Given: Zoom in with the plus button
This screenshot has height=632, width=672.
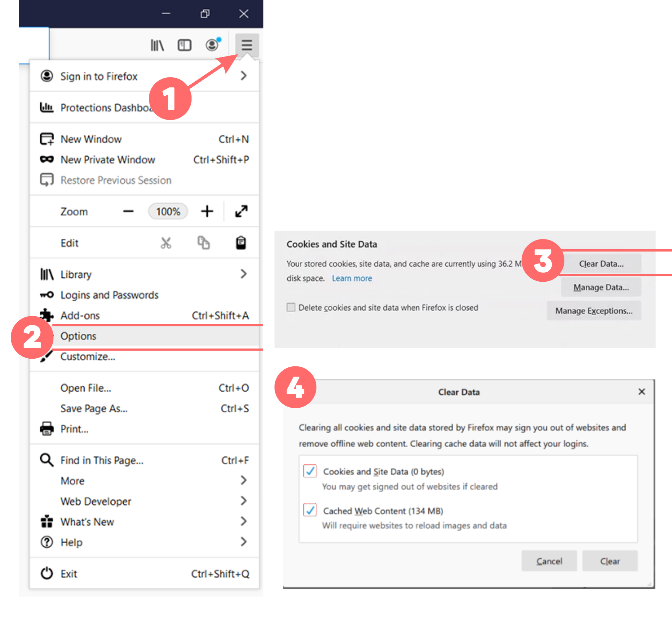Looking at the screenshot, I should (207, 212).
